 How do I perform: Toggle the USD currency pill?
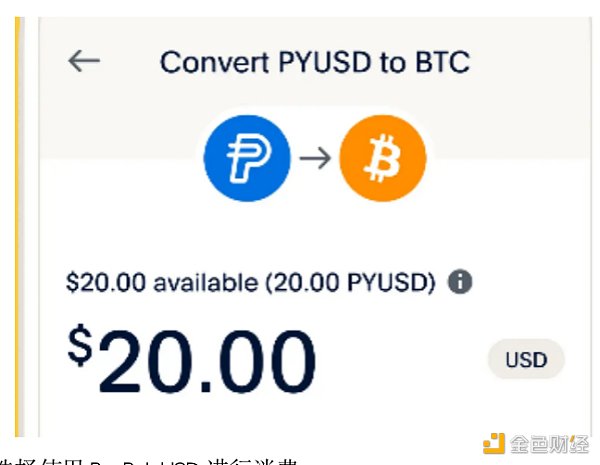pyautogui.click(x=526, y=360)
